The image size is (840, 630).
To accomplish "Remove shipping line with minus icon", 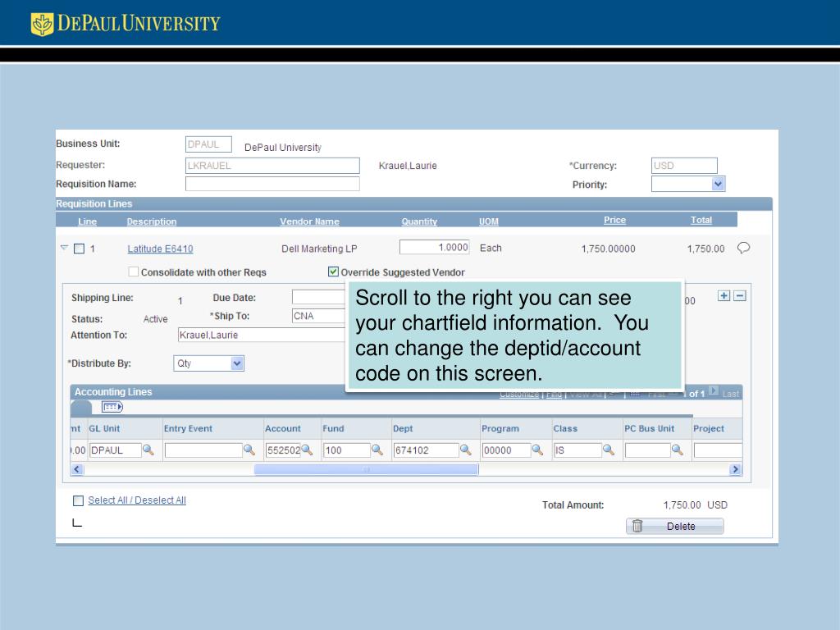I will [x=740, y=295].
